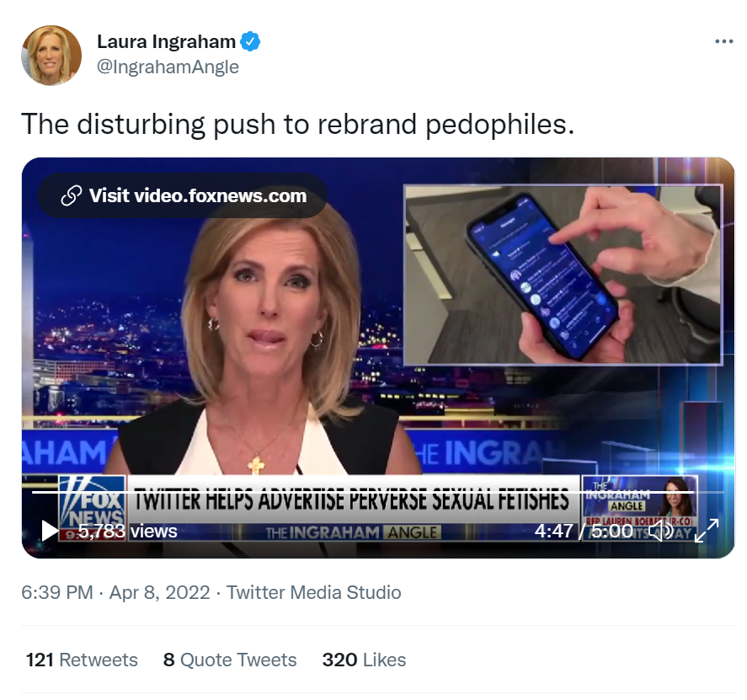Screen dimensions: 747x700
Task: Click the chain link icon on video
Action: pos(72,195)
